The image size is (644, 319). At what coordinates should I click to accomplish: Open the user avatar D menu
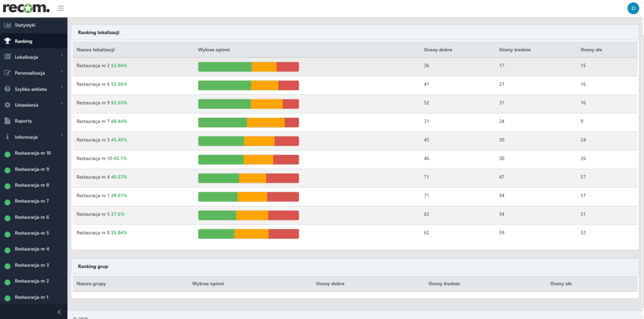pyautogui.click(x=632, y=8)
